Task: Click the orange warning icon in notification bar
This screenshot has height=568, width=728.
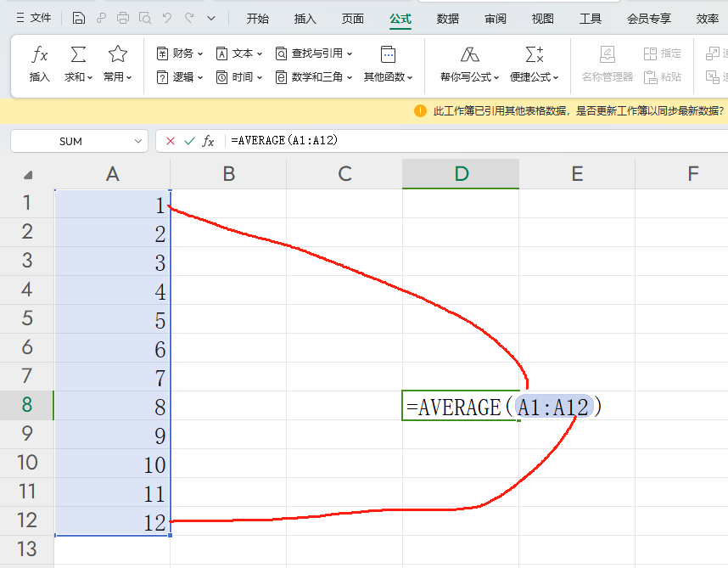Action: (x=420, y=111)
